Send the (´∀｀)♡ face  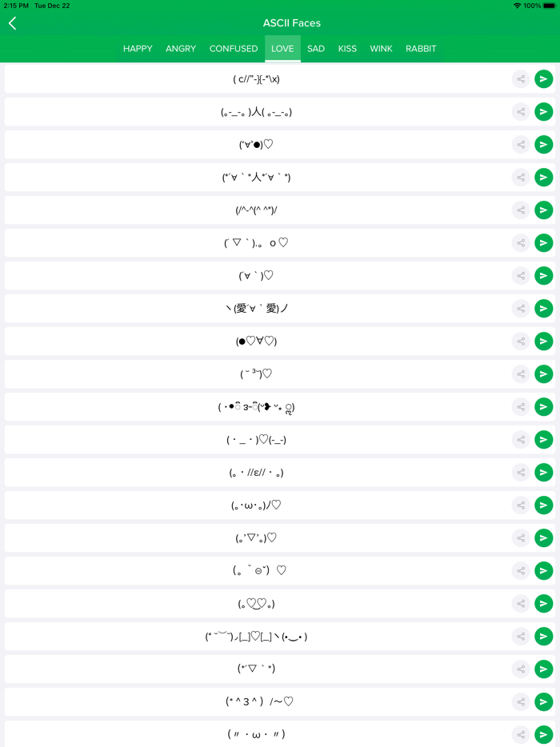click(544, 276)
